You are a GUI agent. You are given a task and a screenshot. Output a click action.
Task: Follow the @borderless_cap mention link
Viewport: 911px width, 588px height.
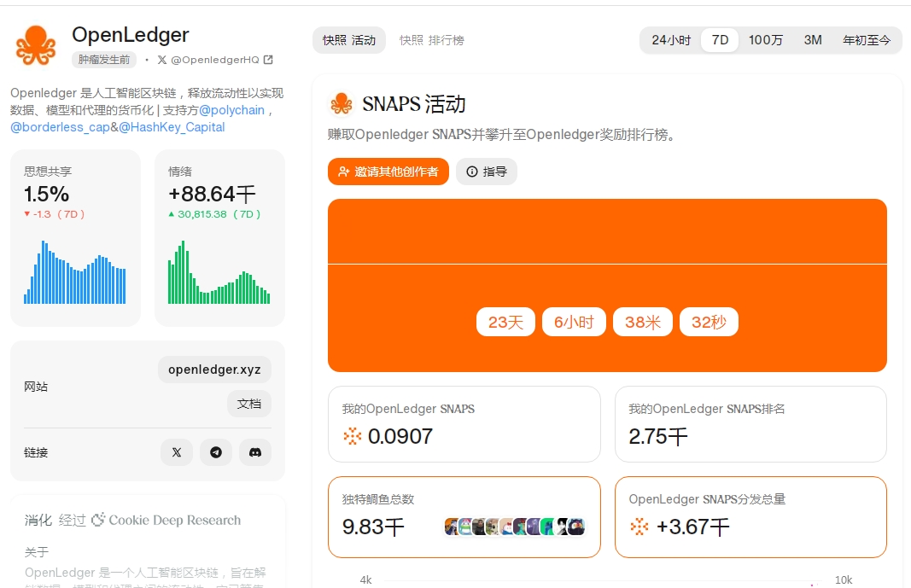pyautogui.click(x=60, y=127)
